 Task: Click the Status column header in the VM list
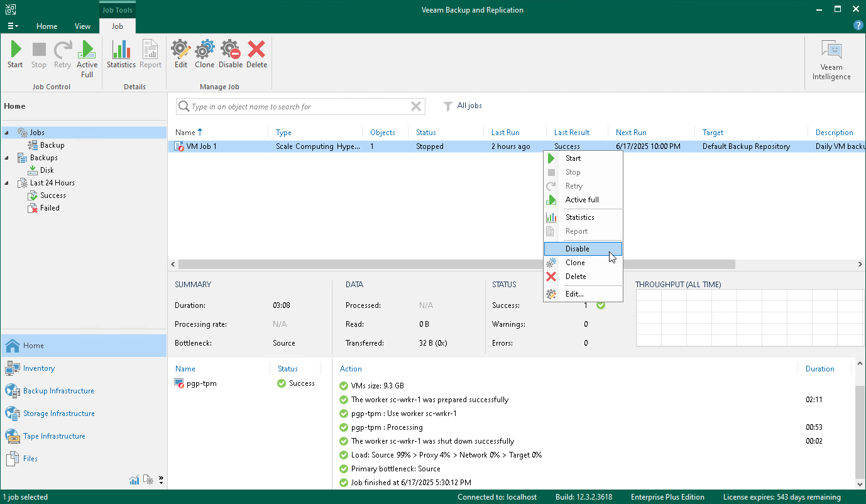pyautogui.click(x=288, y=369)
